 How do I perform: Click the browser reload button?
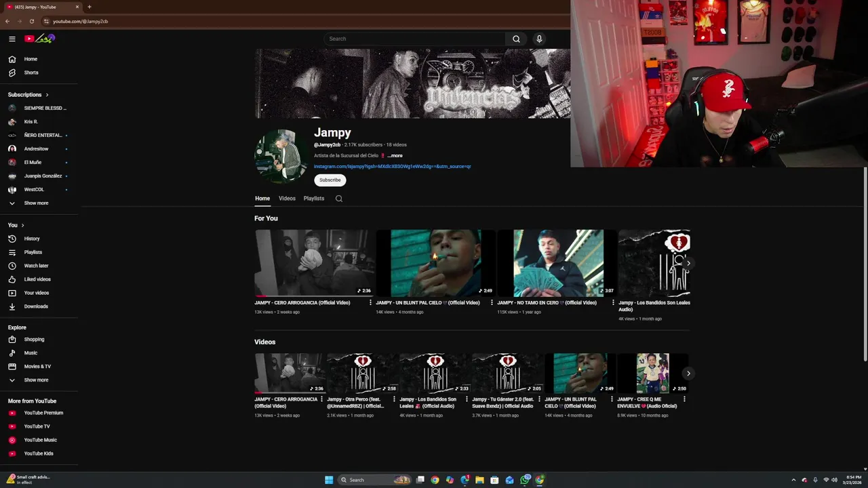pos(31,21)
